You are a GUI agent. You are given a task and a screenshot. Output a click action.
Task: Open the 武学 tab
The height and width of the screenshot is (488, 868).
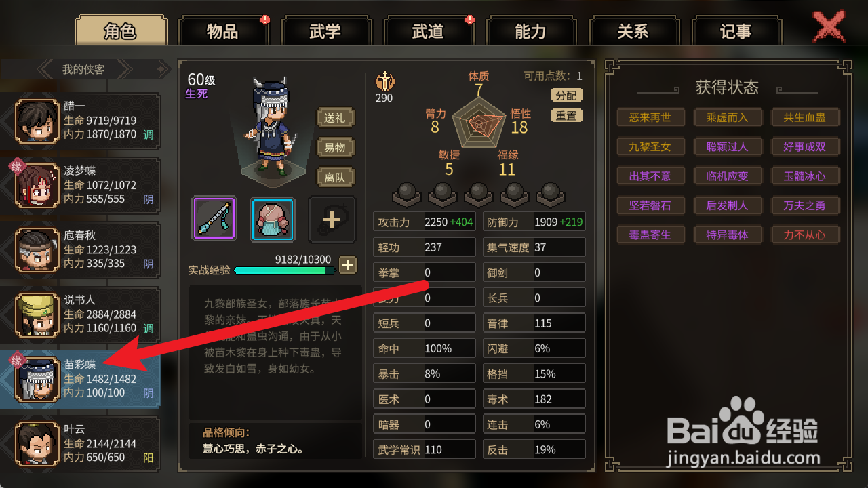325,31
